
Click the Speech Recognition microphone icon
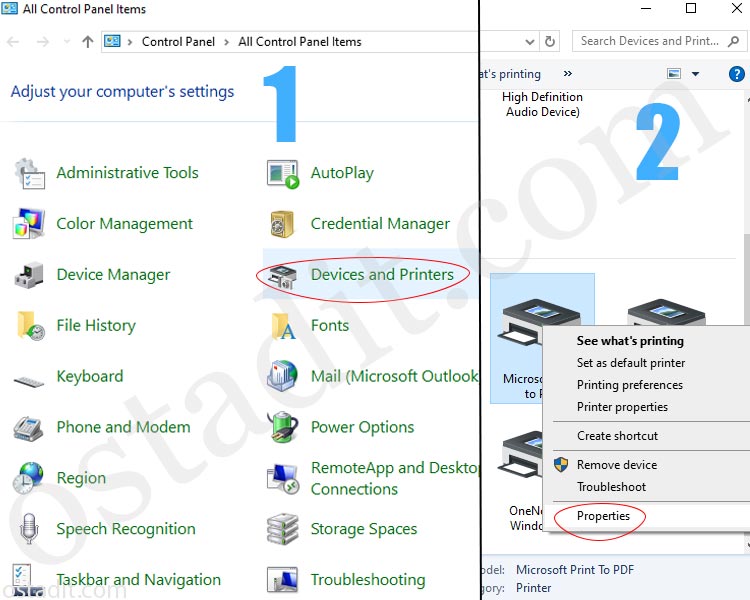[x=30, y=529]
